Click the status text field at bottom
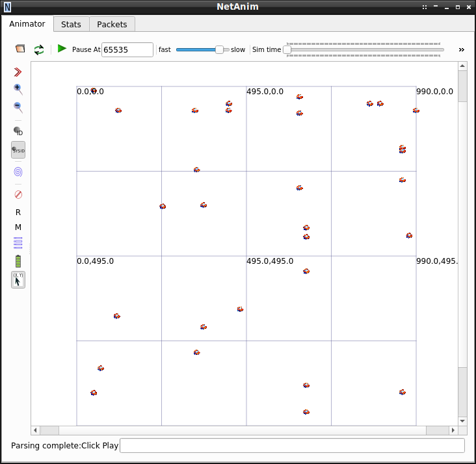The width and height of the screenshot is (476, 464). point(292,445)
